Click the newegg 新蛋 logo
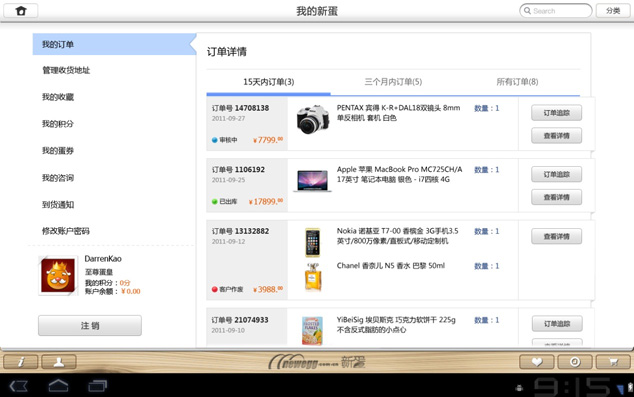This screenshot has width=634, height=397. coord(317,361)
